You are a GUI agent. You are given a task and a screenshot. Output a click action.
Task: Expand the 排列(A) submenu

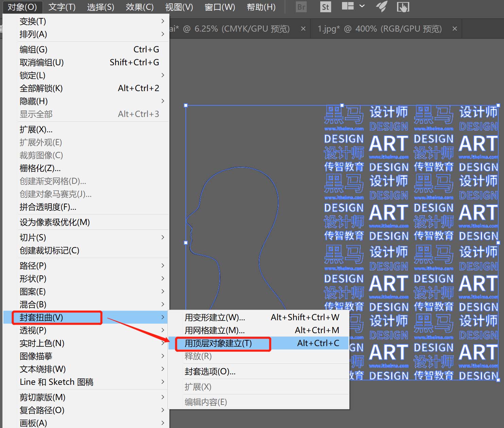tap(86, 34)
